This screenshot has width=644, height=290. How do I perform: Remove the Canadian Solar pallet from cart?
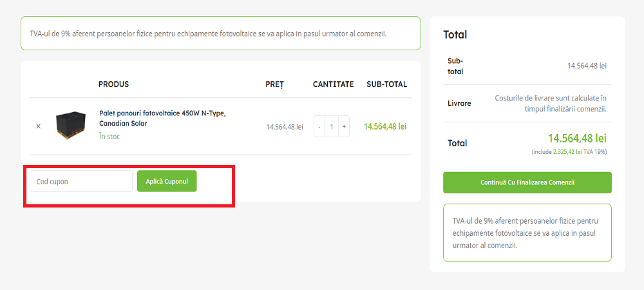(x=38, y=126)
